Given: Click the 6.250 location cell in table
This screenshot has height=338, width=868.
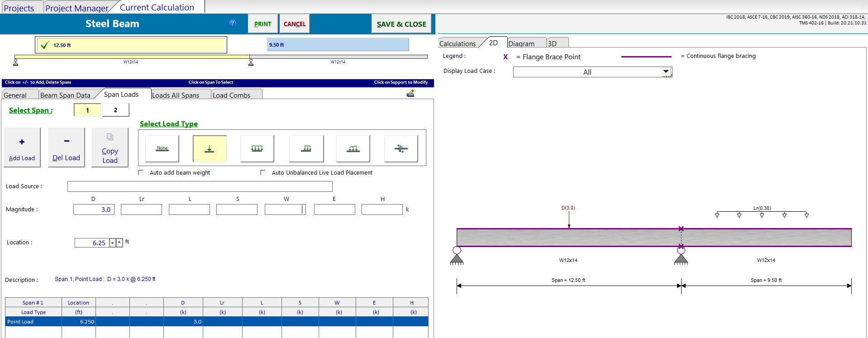Looking at the screenshot, I should [79, 322].
